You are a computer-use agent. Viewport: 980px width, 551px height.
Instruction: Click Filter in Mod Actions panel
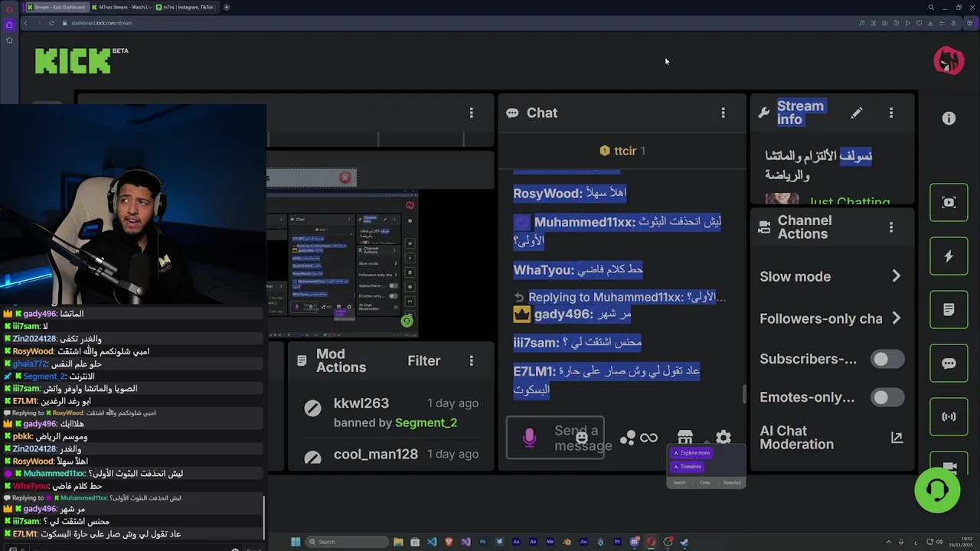pos(423,360)
